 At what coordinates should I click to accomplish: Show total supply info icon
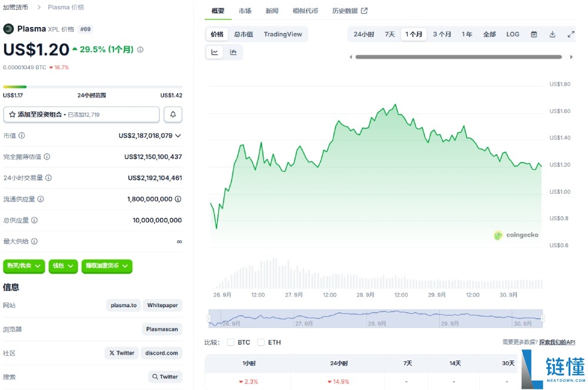[34, 220]
